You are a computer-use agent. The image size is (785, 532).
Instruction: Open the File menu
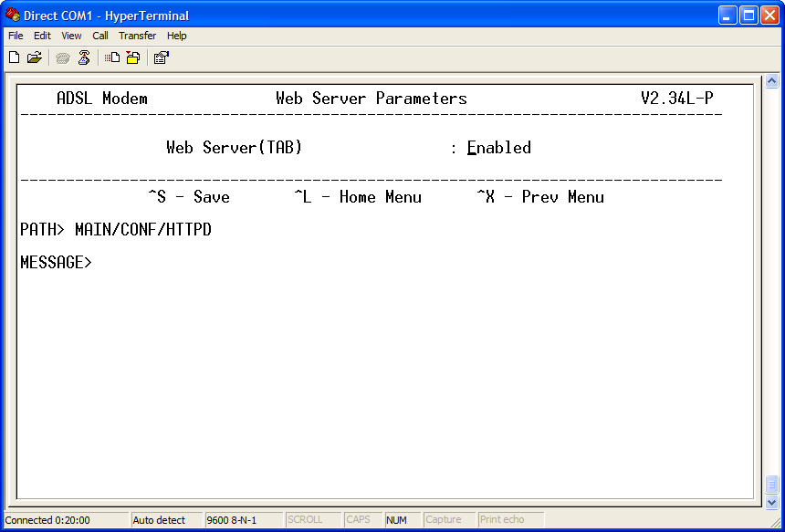point(15,36)
